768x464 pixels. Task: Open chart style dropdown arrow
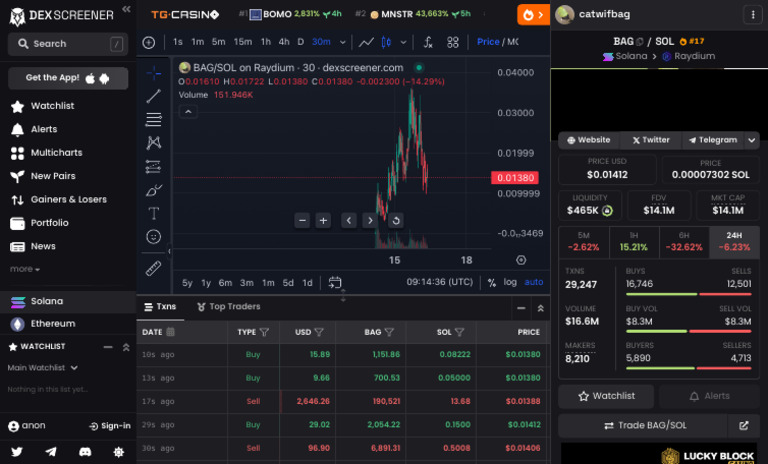pyautogui.click(x=403, y=43)
